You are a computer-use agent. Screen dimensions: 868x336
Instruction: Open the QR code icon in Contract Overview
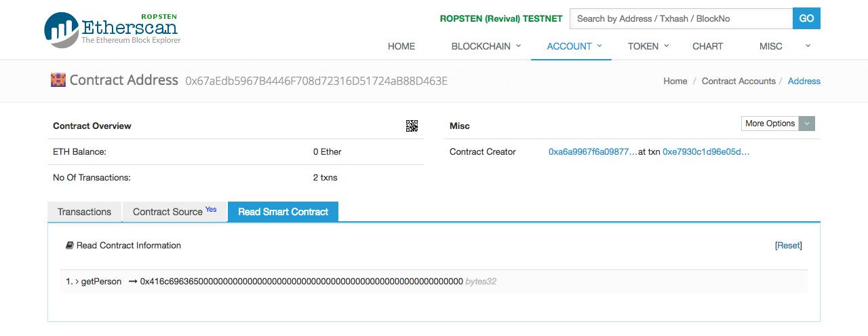[412, 126]
